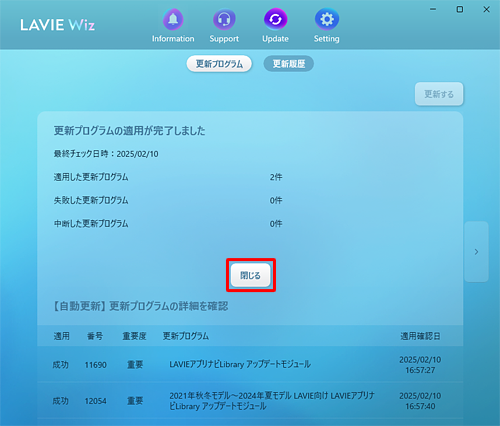Click the 中断した更新プログラム label

click(91, 224)
